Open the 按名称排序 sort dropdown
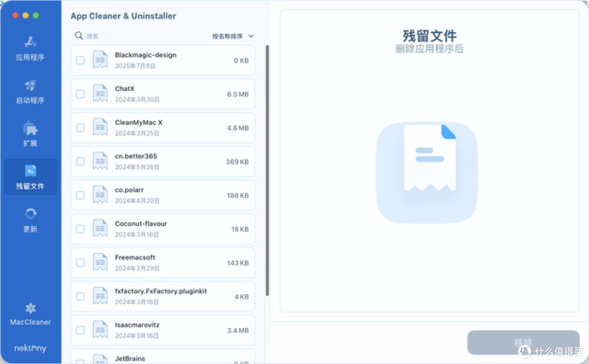Viewport: 589px width, 364px height. point(233,36)
